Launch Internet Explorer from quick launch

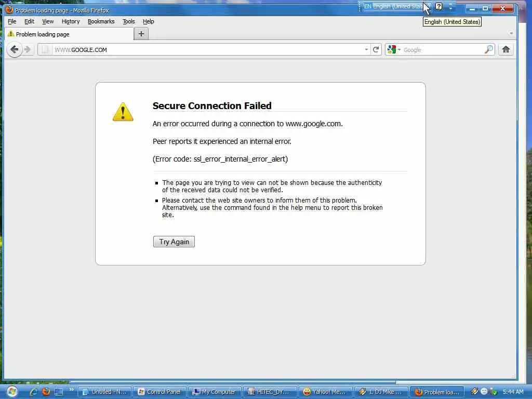pyautogui.click(x=34, y=392)
